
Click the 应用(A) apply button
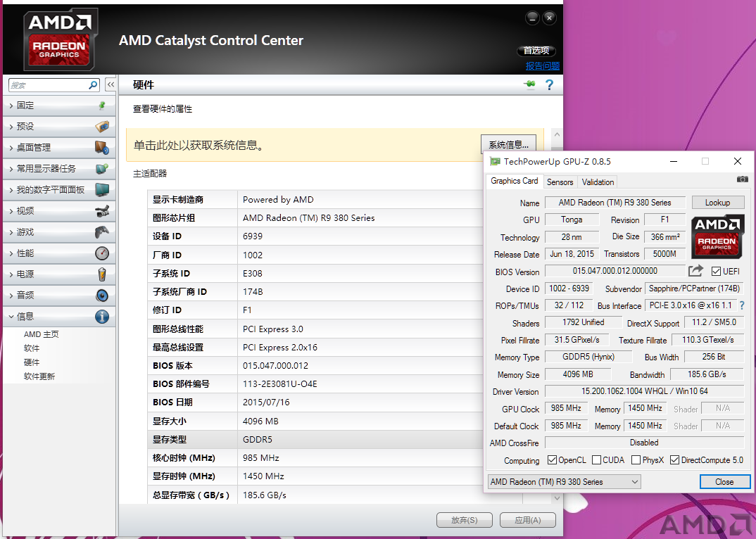(527, 520)
